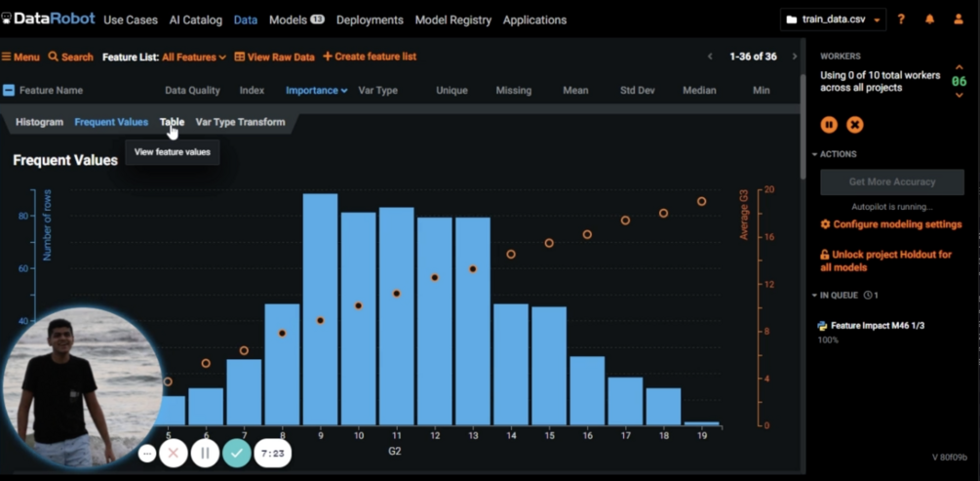The width and height of the screenshot is (980, 481).
Task: Click the vertical scrollbar of the data panel
Action: point(802,125)
